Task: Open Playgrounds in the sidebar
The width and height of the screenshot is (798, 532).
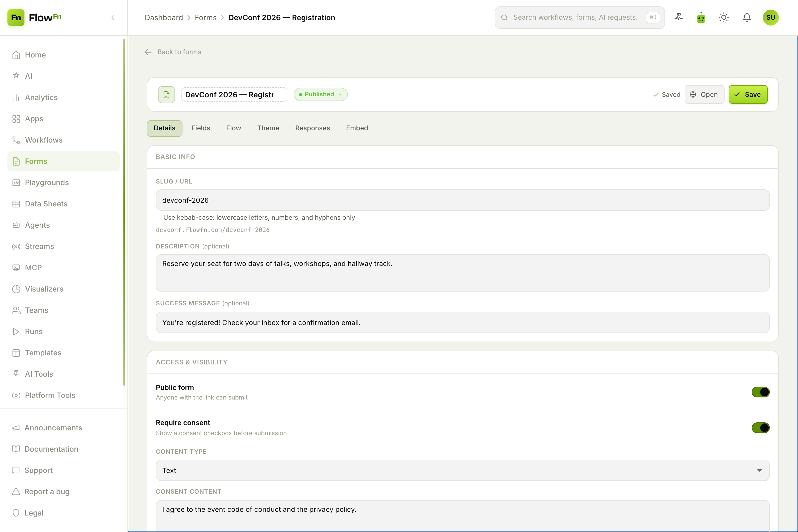Action: [64, 182]
